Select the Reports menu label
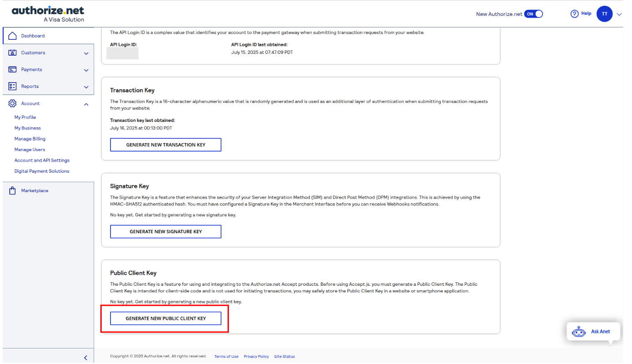This screenshot has height=364, width=632. click(30, 86)
